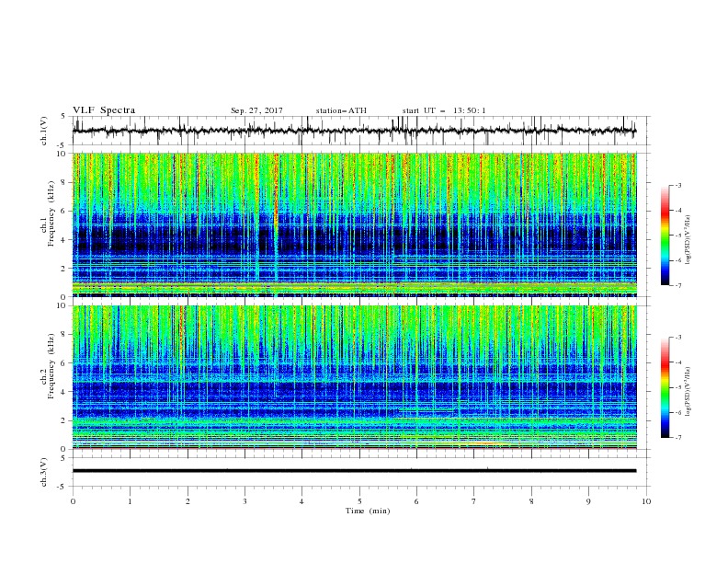Click time axis tick label "5"
Image resolution: width=728 pixels, height=563 pixels.
pos(359,501)
